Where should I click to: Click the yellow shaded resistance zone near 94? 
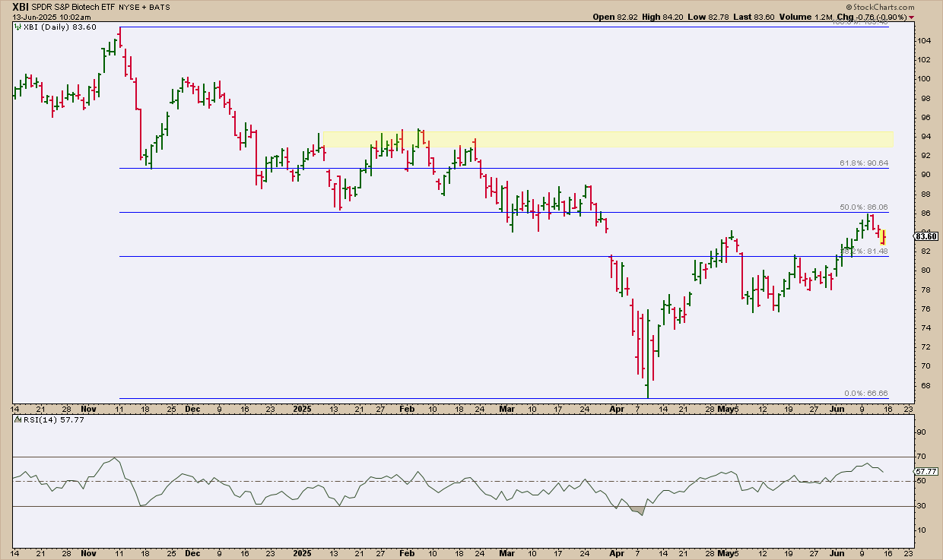(608, 139)
